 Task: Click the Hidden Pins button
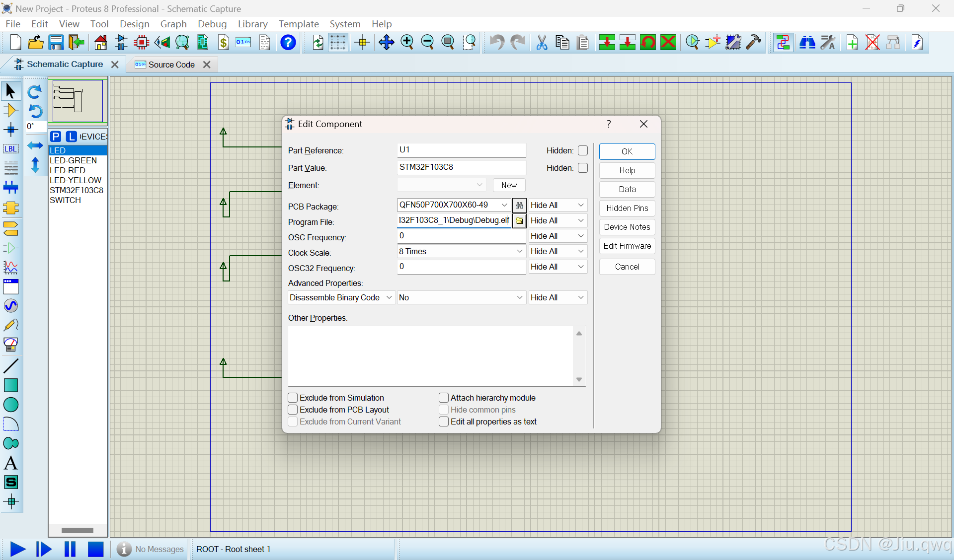pyautogui.click(x=627, y=208)
